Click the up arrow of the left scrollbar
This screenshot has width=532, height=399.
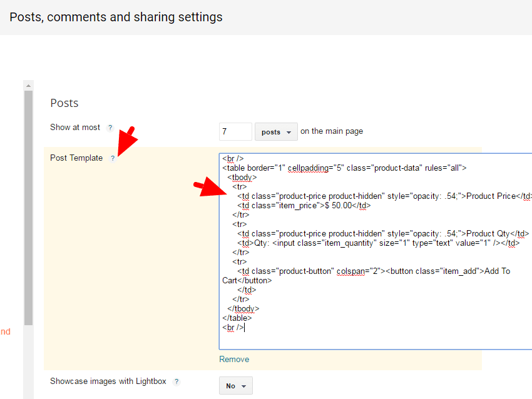click(28, 85)
